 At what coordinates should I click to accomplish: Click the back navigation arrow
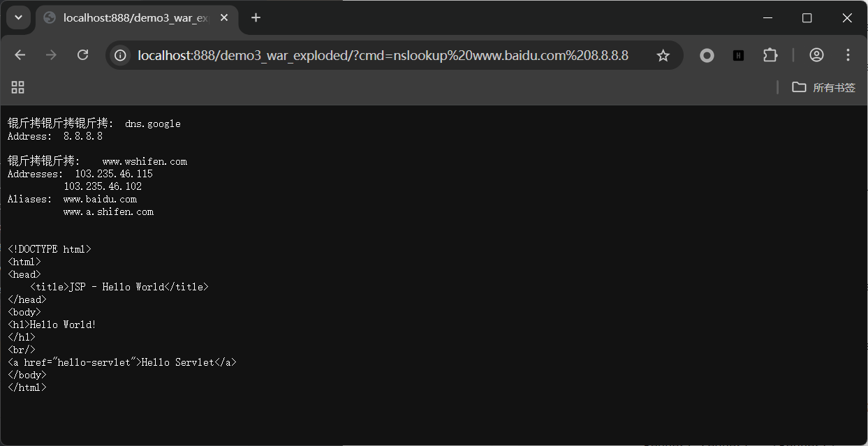tap(20, 54)
